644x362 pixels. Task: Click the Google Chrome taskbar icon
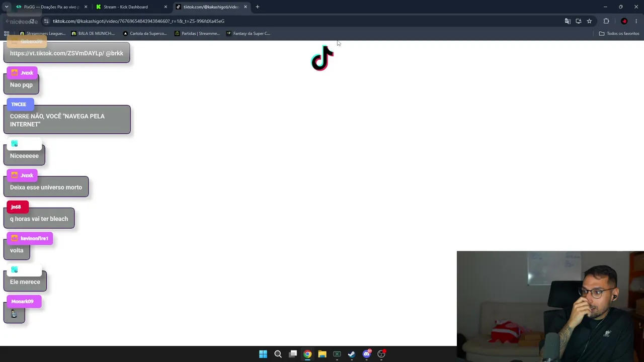click(x=307, y=354)
